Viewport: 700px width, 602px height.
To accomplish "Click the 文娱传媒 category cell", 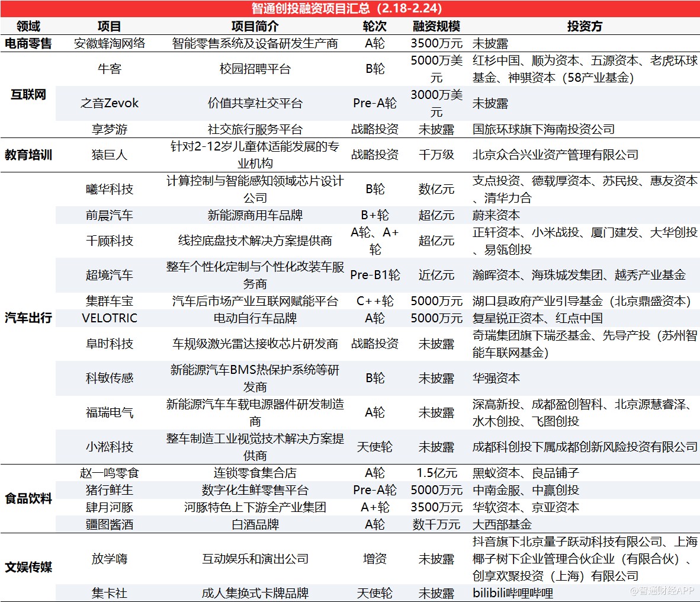I will (28, 567).
